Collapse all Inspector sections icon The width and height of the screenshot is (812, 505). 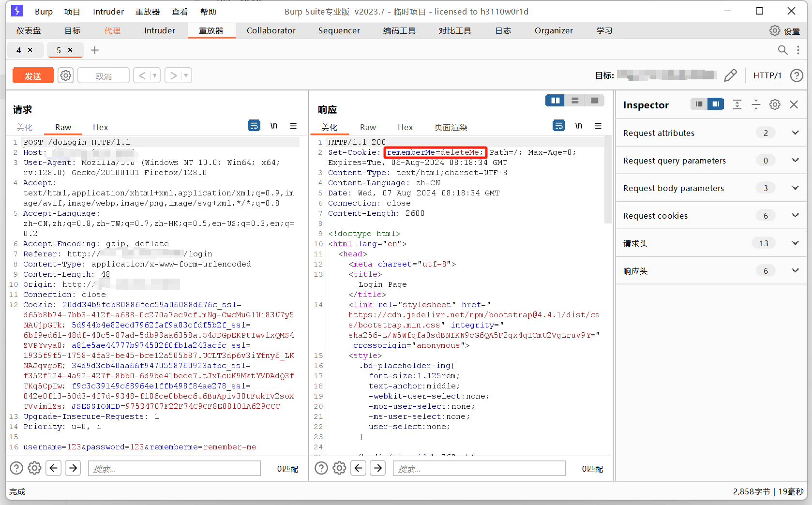click(x=756, y=104)
